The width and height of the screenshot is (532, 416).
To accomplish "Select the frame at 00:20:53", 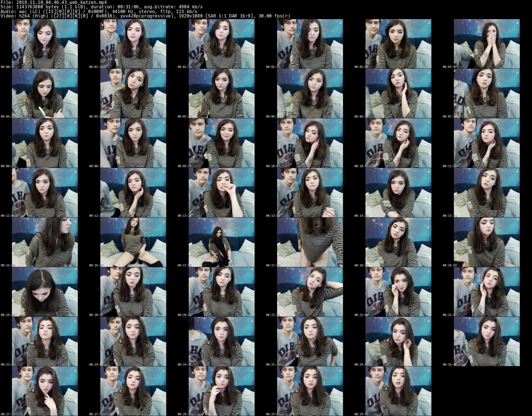I will point(222,292).
